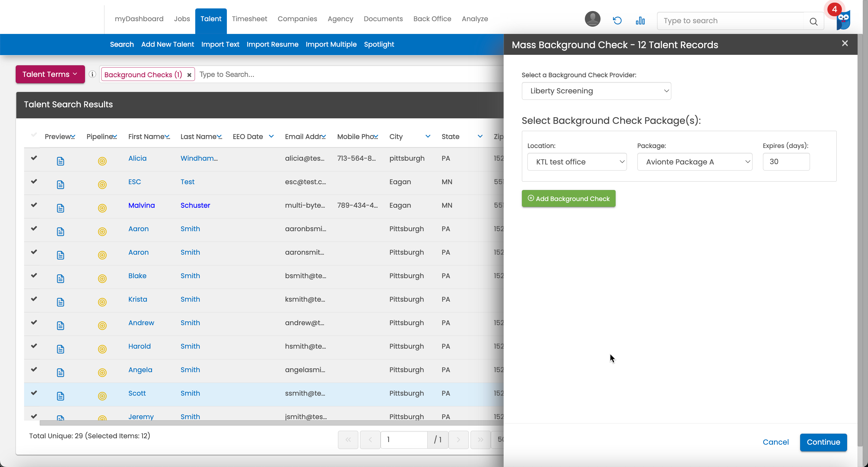Open pipeline icon for Malvina Schuster
868x467 pixels.
tap(102, 208)
